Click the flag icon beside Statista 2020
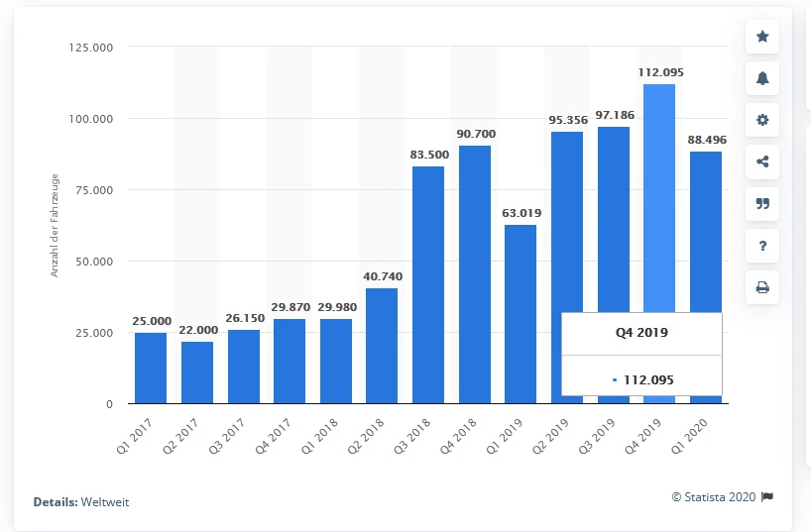Image resolution: width=811 pixels, height=532 pixels. tap(767, 496)
